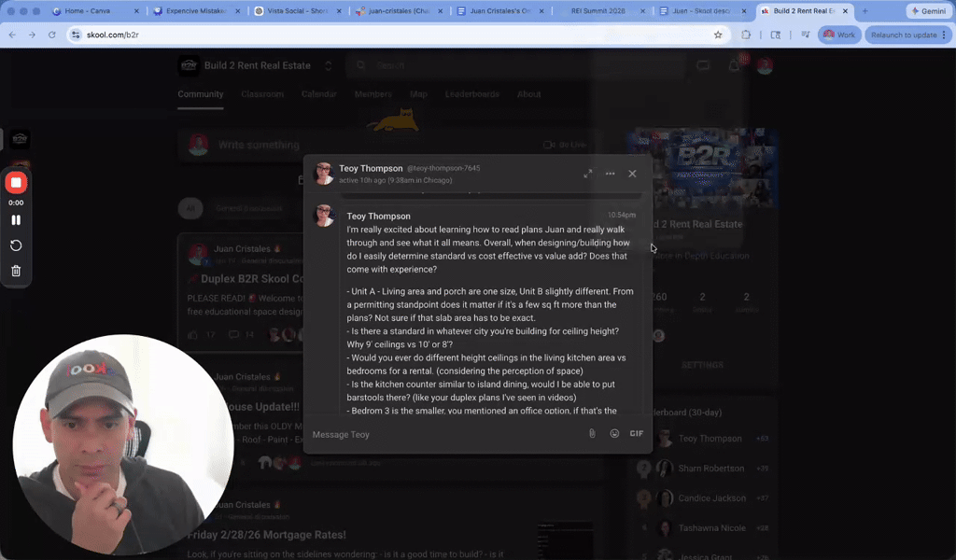The image size is (956, 560).
Task: Pause the recording in the recorder panel
Action: pyautogui.click(x=16, y=220)
